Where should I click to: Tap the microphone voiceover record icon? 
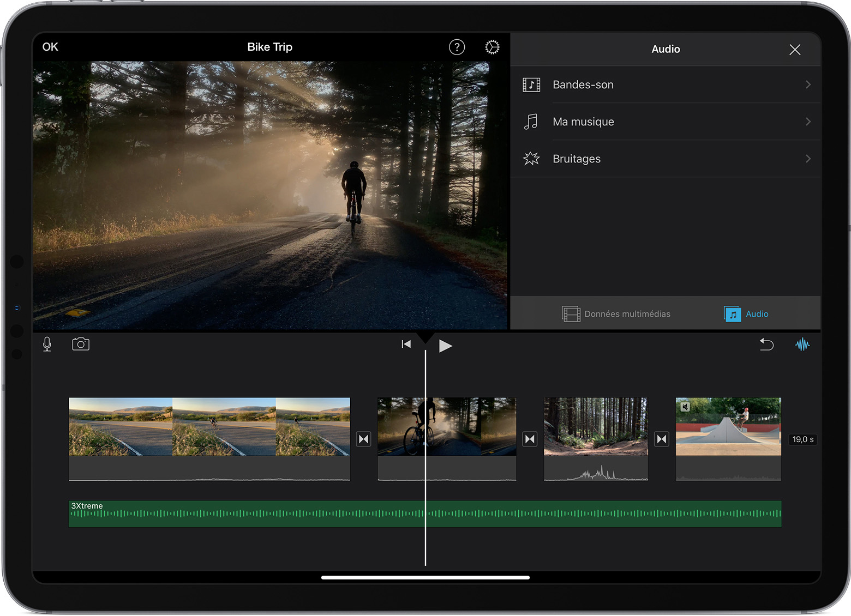coord(47,345)
